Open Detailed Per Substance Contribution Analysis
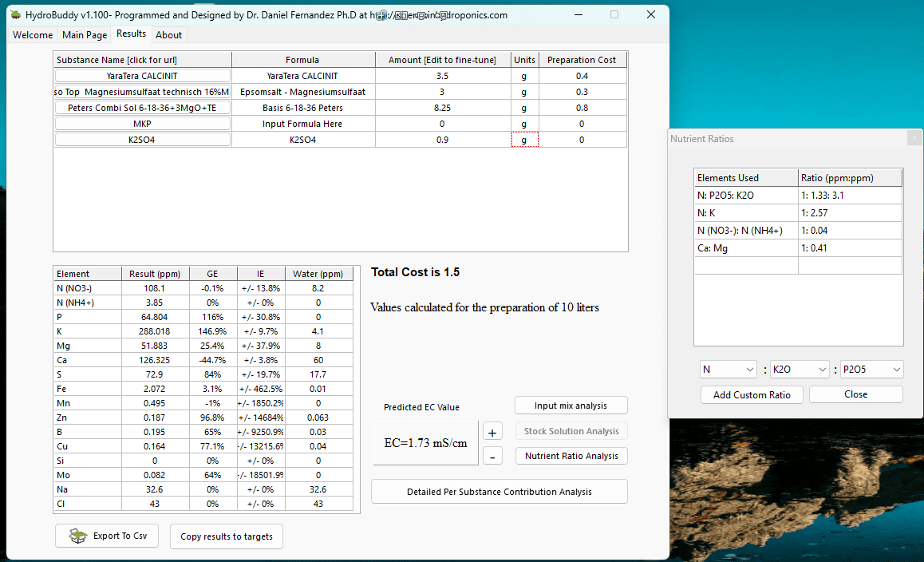The height and width of the screenshot is (562, 924). 500,491
